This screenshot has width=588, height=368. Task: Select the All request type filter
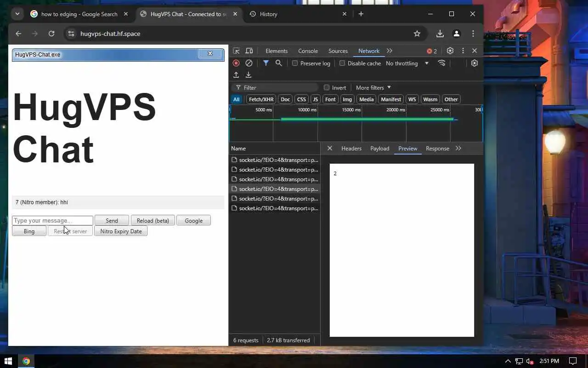coord(236,99)
